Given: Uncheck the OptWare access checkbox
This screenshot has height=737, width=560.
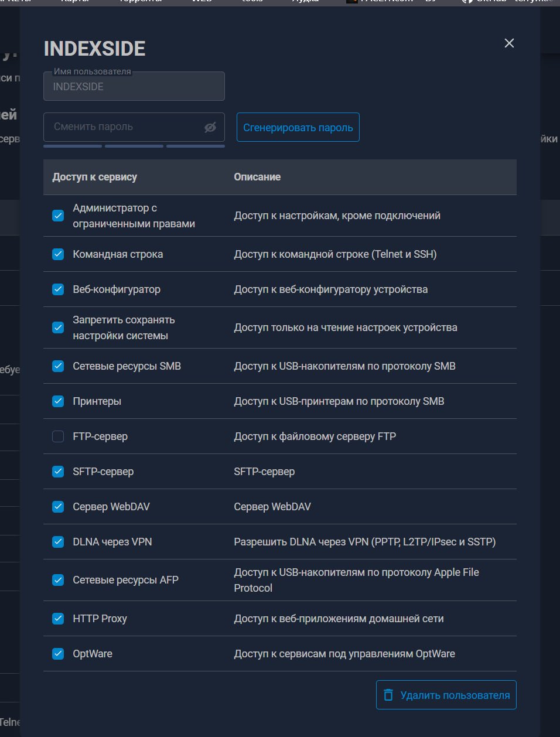Looking at the screenshot, I should [58, 654].
